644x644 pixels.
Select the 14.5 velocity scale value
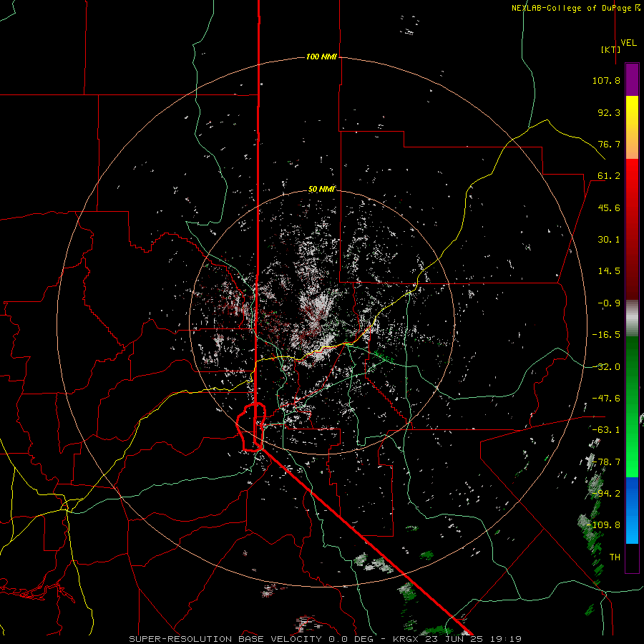pyautogui.click(x=609, y=271)
